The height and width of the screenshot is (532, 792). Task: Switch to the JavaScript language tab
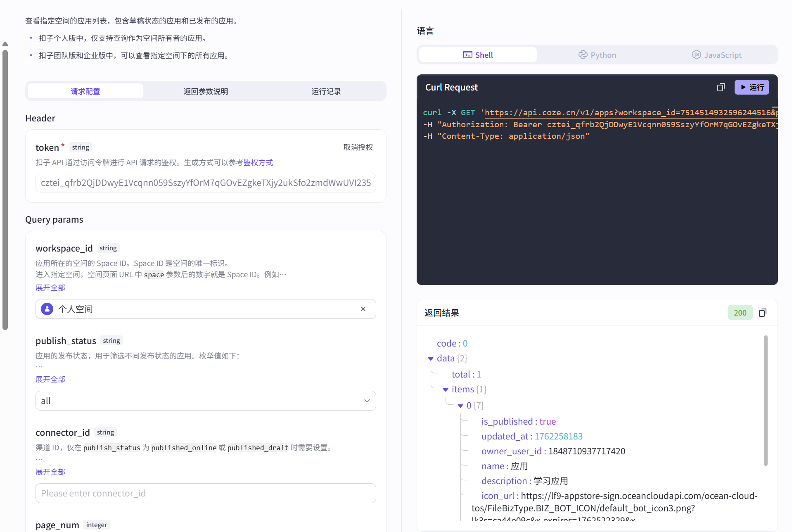716,55
